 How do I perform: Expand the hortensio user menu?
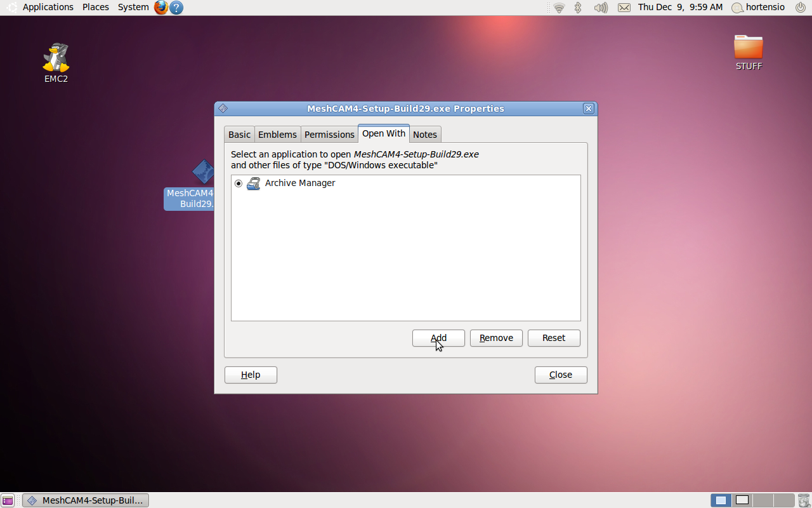(x=758, y=7)
